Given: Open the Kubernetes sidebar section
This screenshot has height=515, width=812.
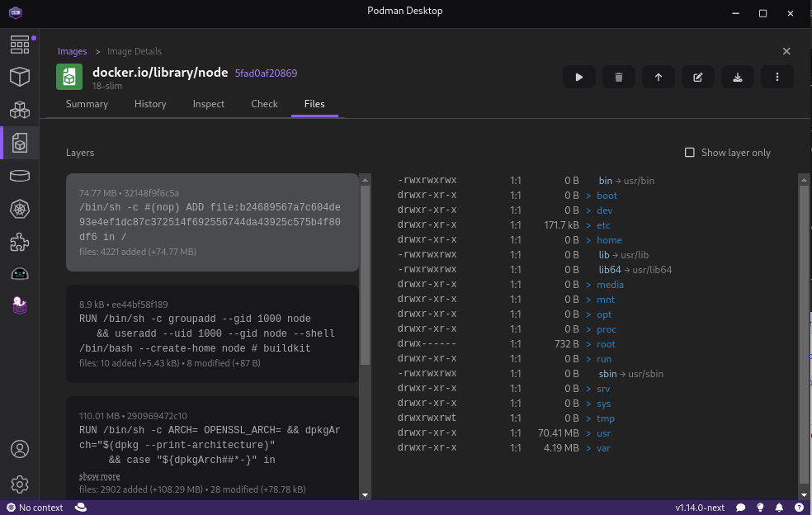Looking at the screenshot, I should tap(20, 208).
